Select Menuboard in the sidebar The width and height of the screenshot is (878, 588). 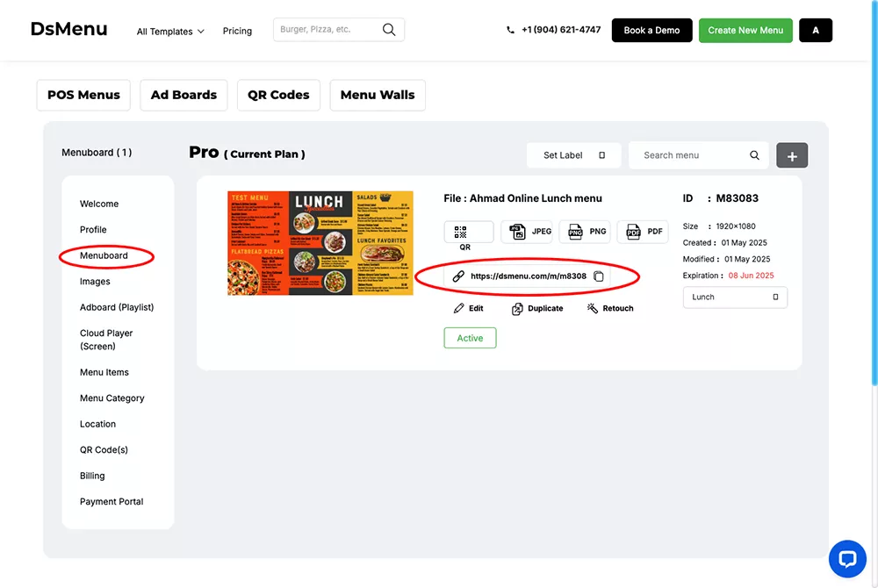click(x=104, y=255)
